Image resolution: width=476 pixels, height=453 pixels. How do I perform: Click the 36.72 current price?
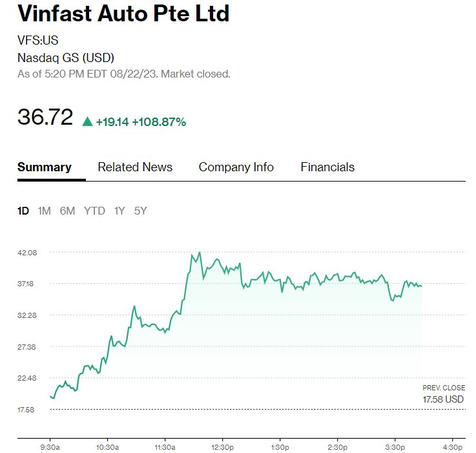[x=45, y=117]
